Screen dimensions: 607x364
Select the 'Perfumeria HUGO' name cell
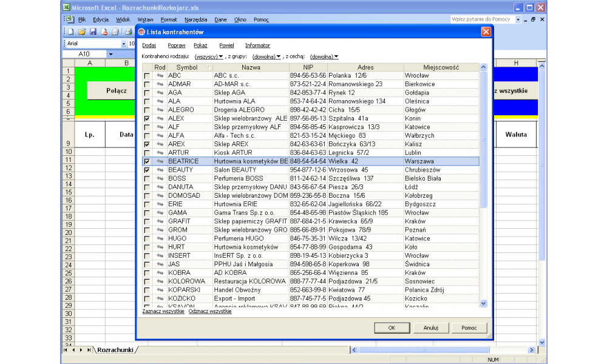(251, 238)
